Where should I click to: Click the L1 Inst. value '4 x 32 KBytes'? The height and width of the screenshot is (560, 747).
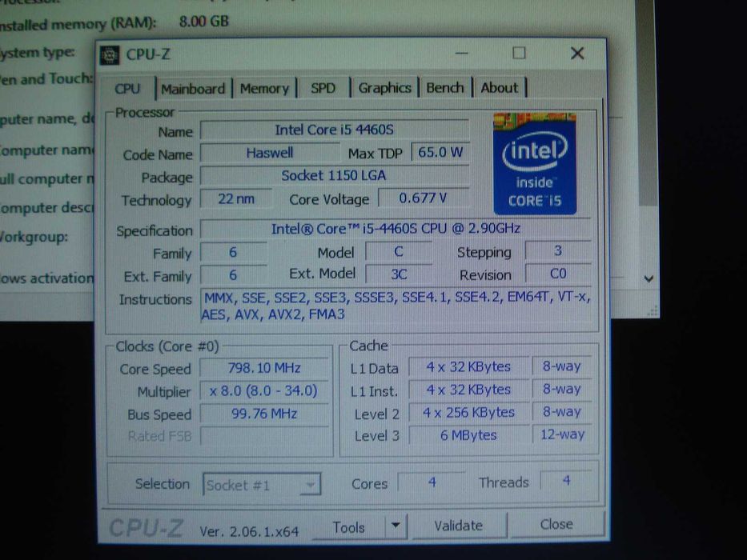(x=468, y=390)
